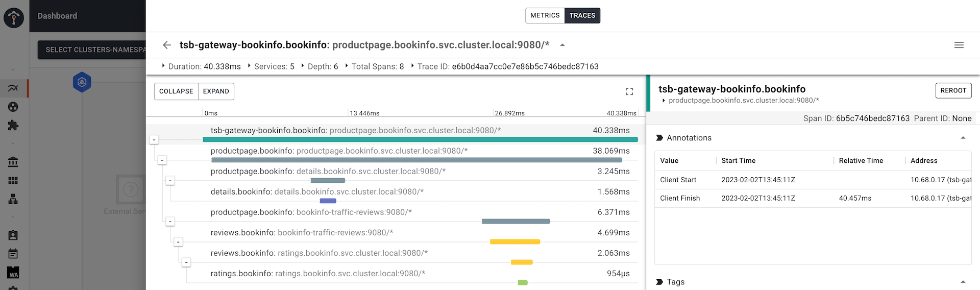Open the hamburger menu icon
This screenshot has width=980, height=290.
(959, 45)
